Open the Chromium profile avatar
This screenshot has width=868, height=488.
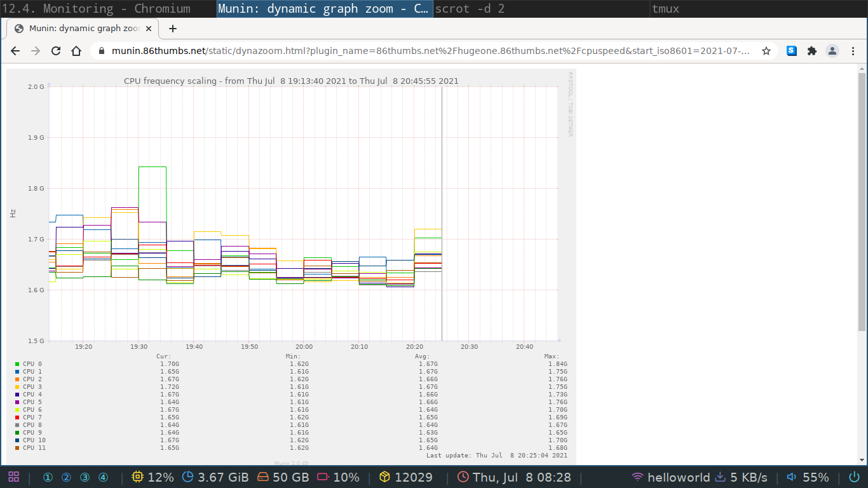(832, 51)
